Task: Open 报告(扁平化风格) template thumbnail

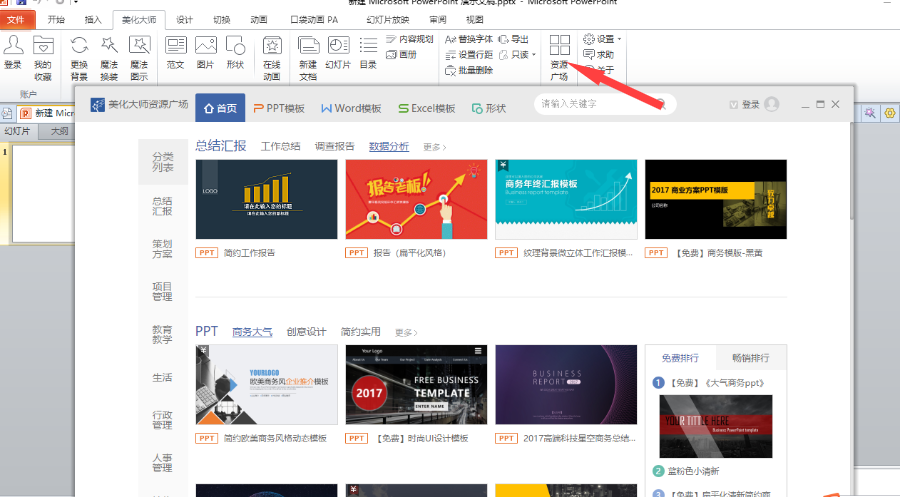Action: (416, 199)
